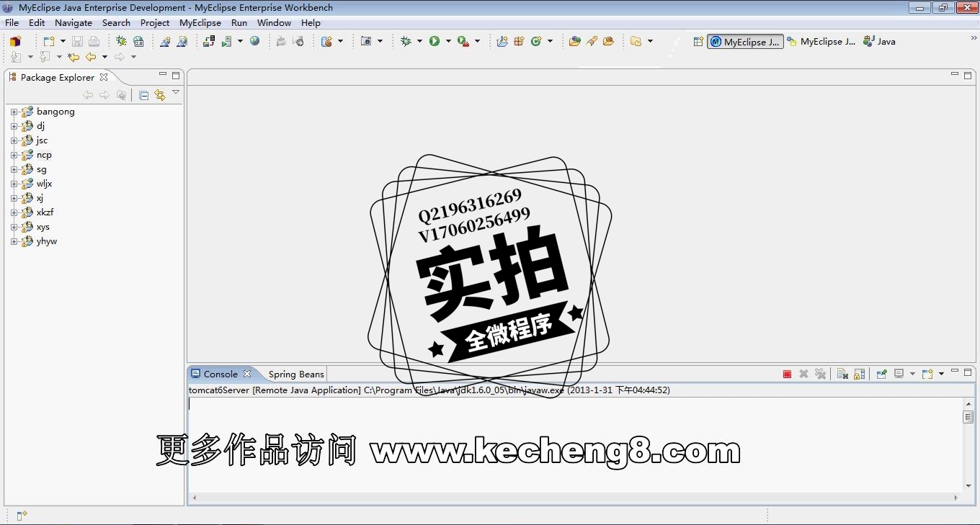Click the Print icon in toolbar
The height and width of the screenshot is (525, 980).
tap(94, 42)
